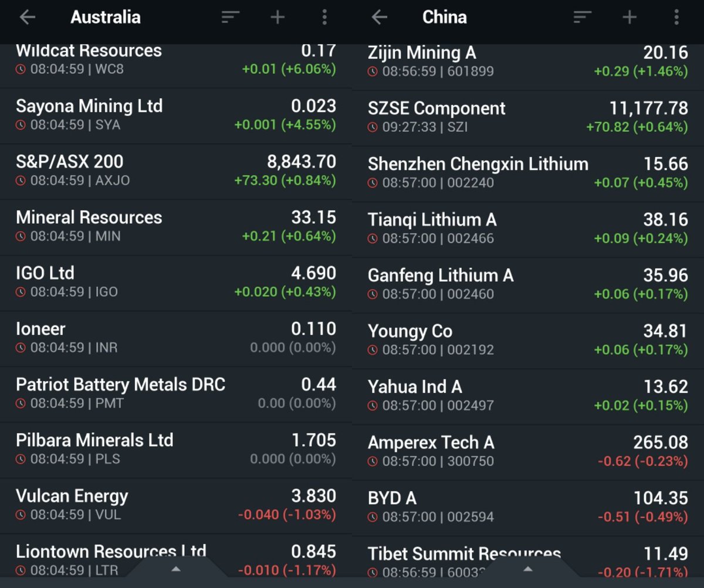
Task: Open the SZSE Component quote
Action: pyautogui.click(x=528, y=117)
